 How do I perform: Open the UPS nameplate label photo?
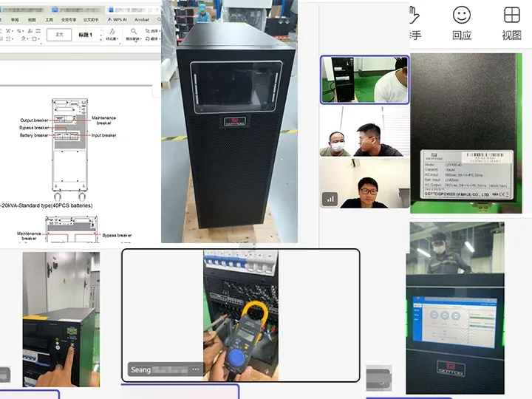(465, 133)
